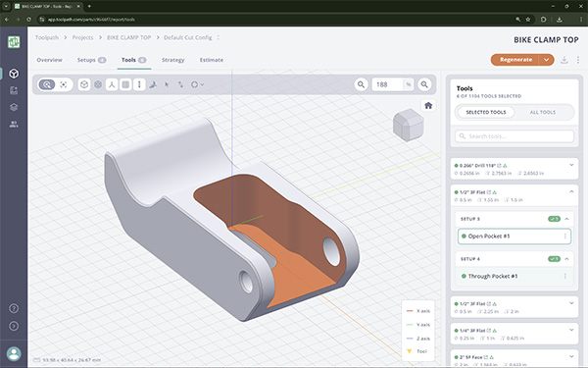Click the home view button
The height and width of the screenshot is (368, 588).
(428, 106)
